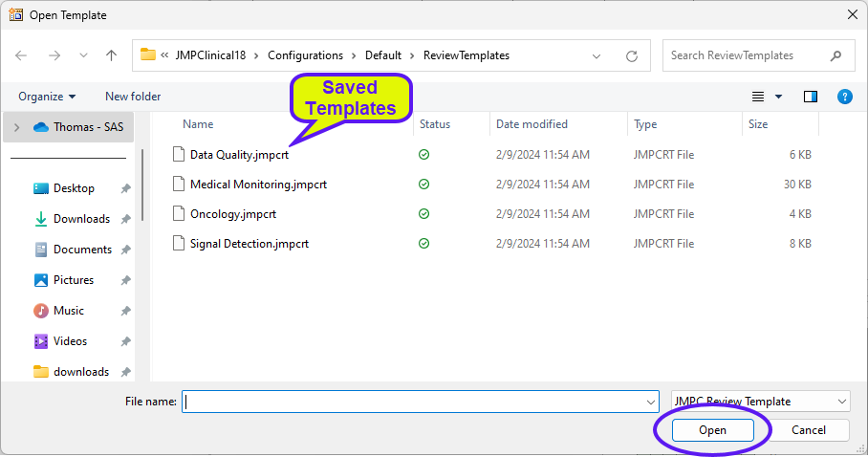Toggle the preview pane

click(x=811, y=97)
